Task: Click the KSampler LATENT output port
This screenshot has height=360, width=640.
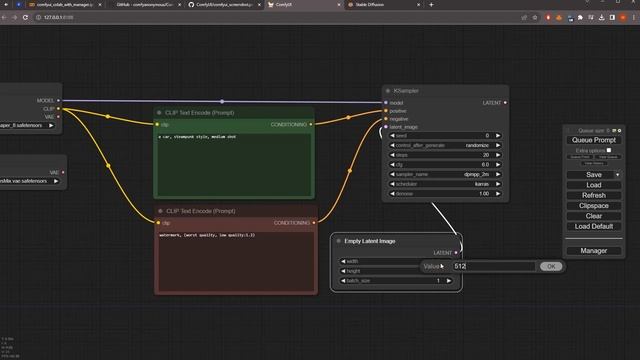Action: point(505,103)
